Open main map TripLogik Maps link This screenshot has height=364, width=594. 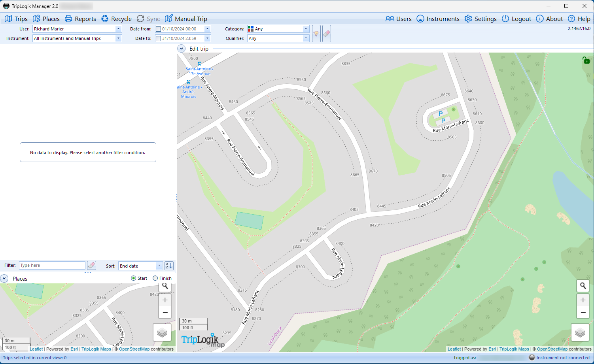pos(514,349)
